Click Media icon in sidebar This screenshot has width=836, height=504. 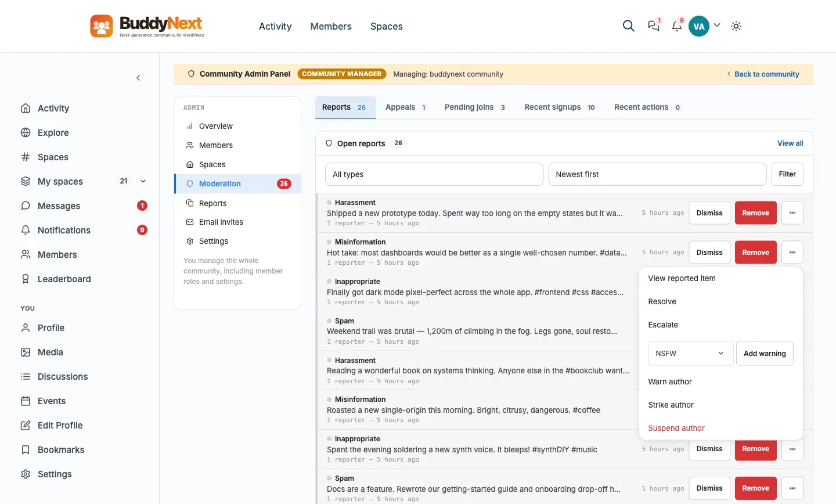coord(26,352)
